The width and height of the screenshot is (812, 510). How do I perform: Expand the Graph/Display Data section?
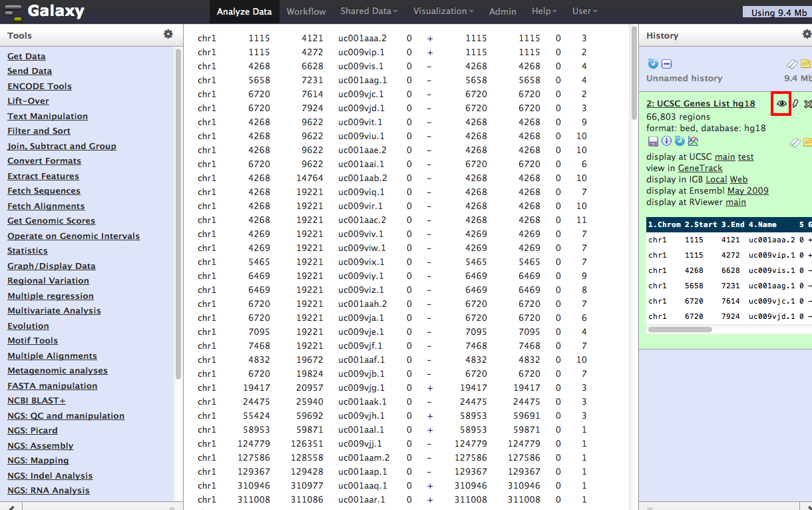coord(51,266)
